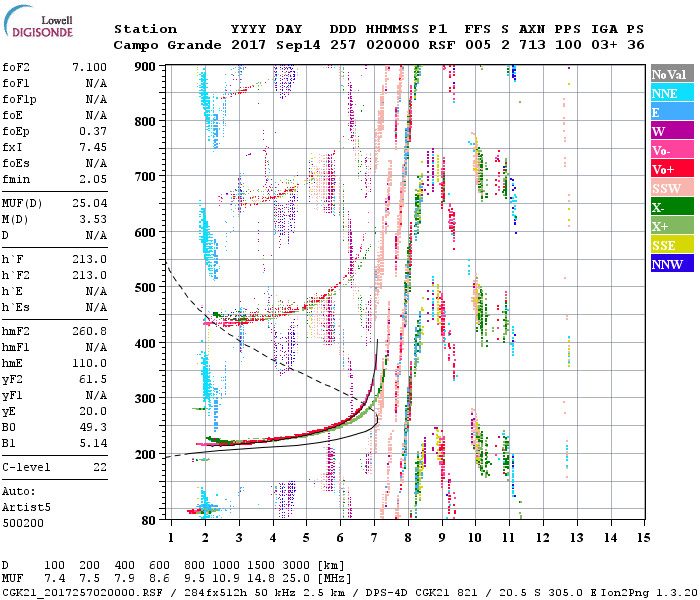This screenshot has width=700, height=600.
Task: Click the NNE cyan legend entry
Action: pos(669,94)
